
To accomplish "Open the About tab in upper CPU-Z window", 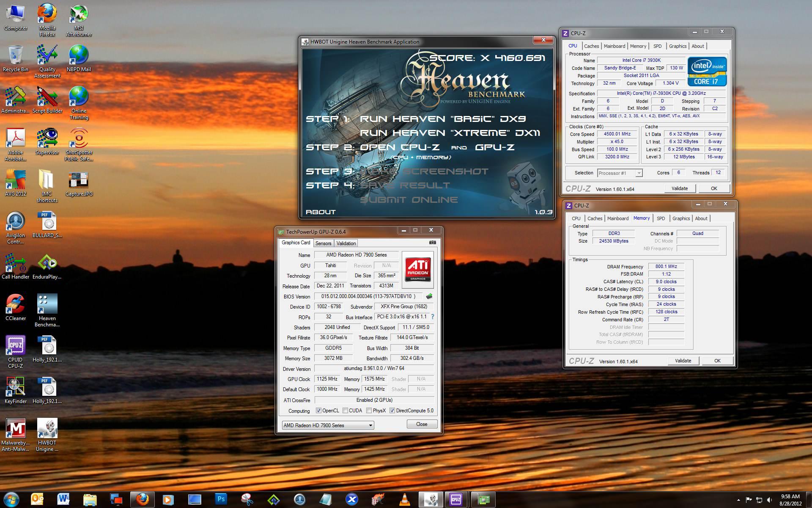I will tap(698, 46).
